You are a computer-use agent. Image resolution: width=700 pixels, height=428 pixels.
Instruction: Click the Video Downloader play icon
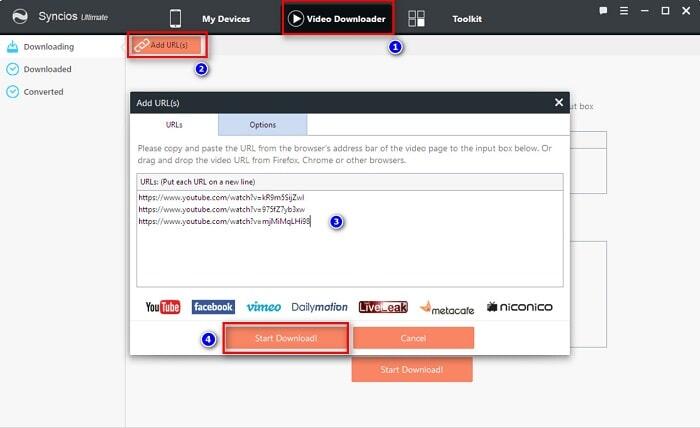point(297,18)
